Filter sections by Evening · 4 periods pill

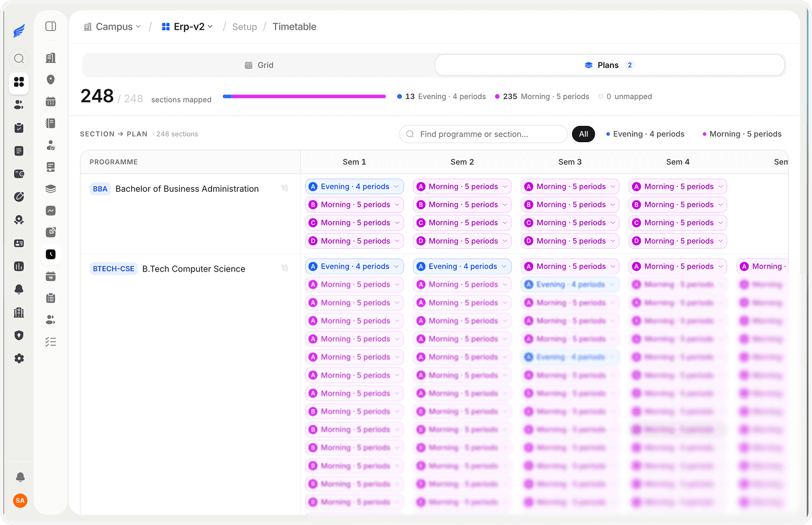coord(645,134)
